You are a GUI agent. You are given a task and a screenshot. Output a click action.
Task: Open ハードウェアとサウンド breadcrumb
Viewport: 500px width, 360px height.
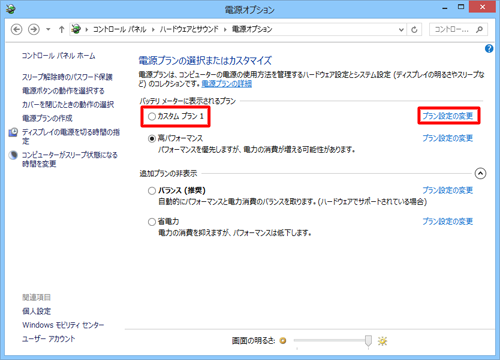[x=189, y=29]
